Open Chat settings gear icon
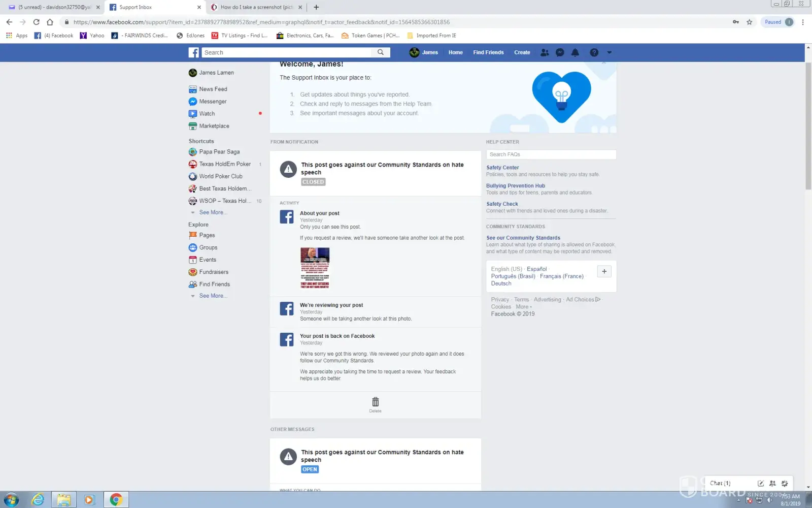The width and height of the screenshot is (812, 508). 785,483
